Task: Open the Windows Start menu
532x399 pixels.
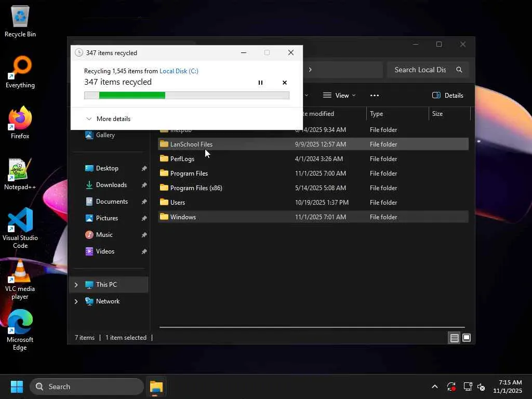Action: pos(17,387)
